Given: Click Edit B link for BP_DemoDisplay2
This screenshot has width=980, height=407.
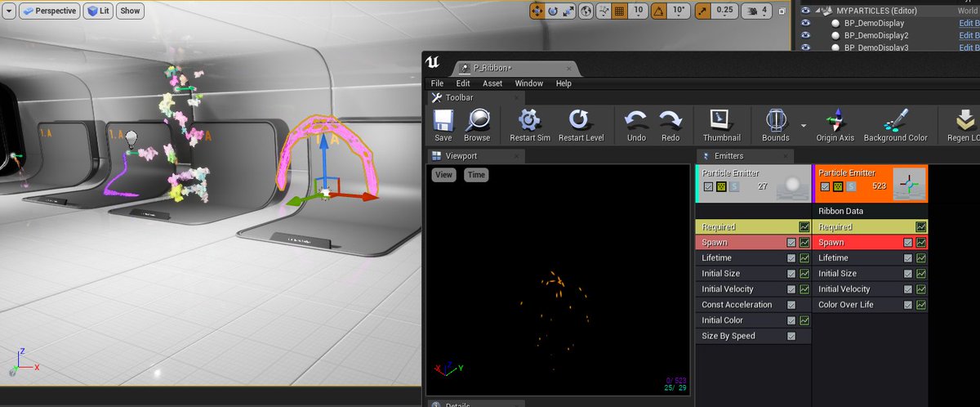Looking at the screenshot, I should [x=969, y=36].
